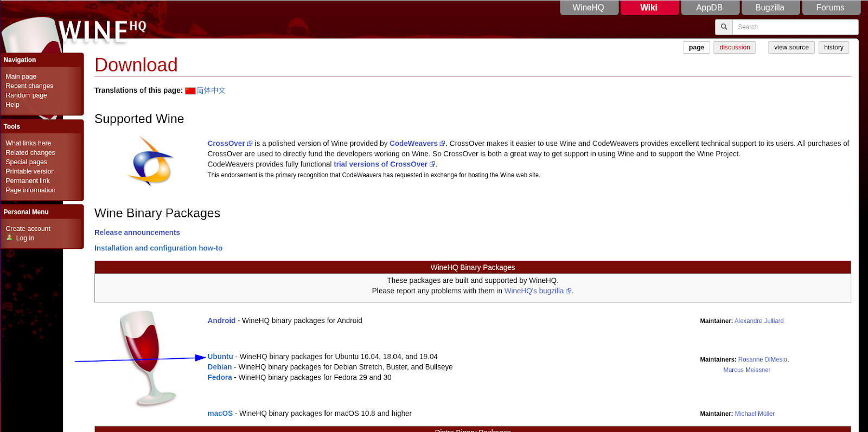Click the history button
This screenshot has height=432, width=868.
pyautogui.click(x=834, y=47)
